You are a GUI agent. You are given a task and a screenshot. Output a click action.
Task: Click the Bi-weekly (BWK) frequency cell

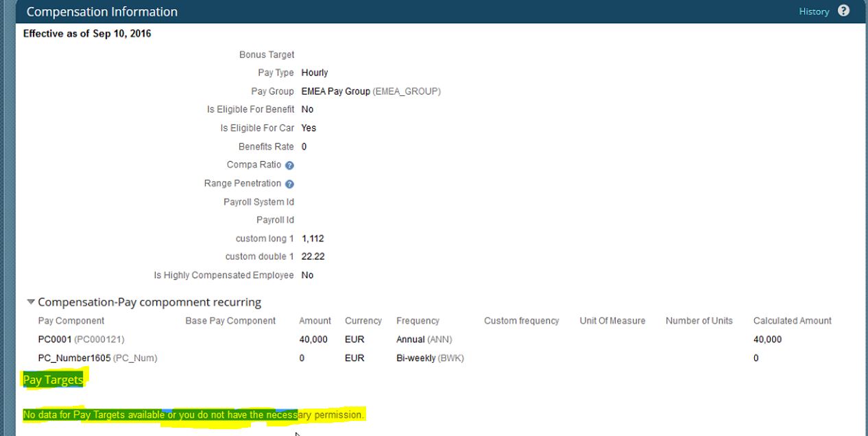click(430, 358)
